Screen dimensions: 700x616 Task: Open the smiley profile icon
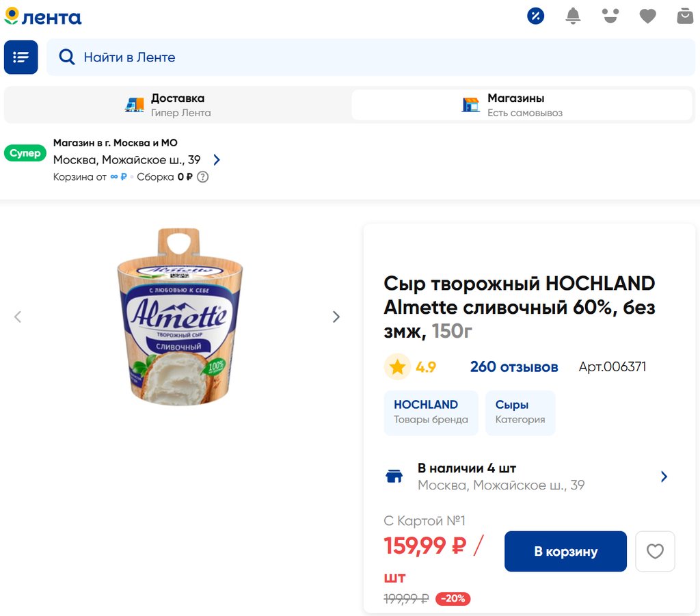pyautogui.click(x=610, y=16)
